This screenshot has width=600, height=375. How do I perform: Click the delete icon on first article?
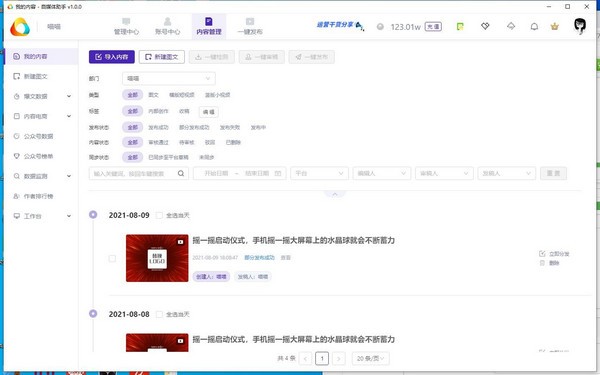pyautogui.click(x=542, y=263)
